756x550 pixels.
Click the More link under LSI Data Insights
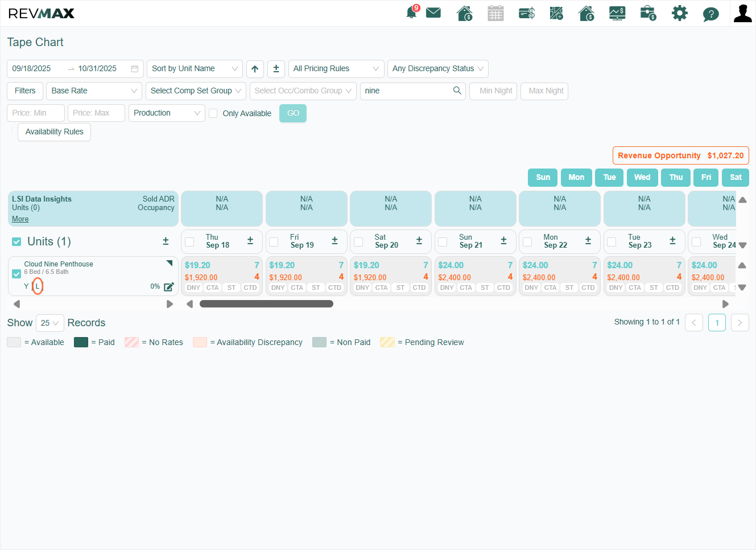[20, 219]
